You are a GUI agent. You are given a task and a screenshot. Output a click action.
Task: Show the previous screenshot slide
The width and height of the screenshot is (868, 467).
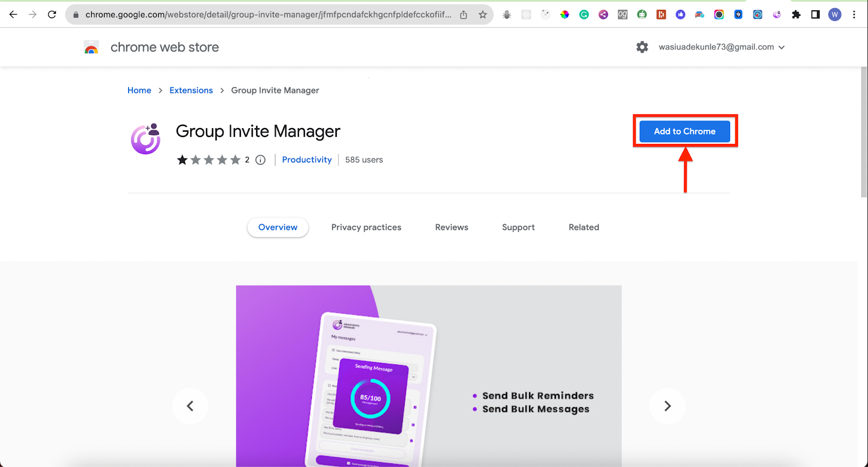click(x=190, y=406)
